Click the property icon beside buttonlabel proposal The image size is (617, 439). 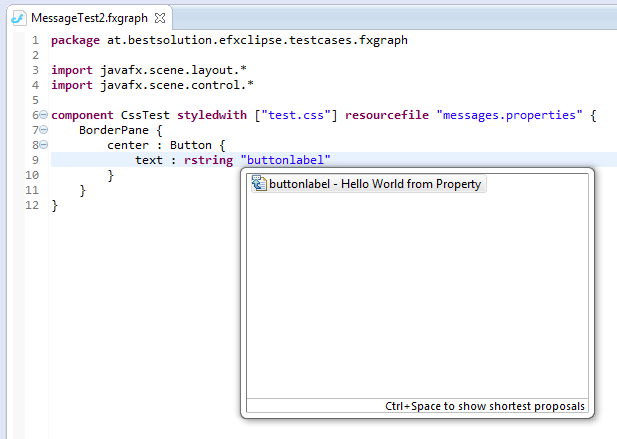coord(258,184)
